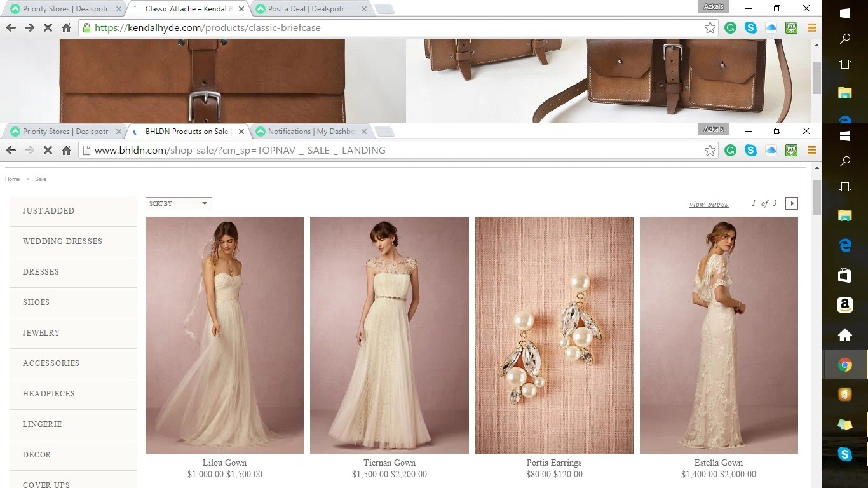868x488 pixels.
Task: Go to next page of sale products
Action: pyautogui.click(x=791, y=203)
